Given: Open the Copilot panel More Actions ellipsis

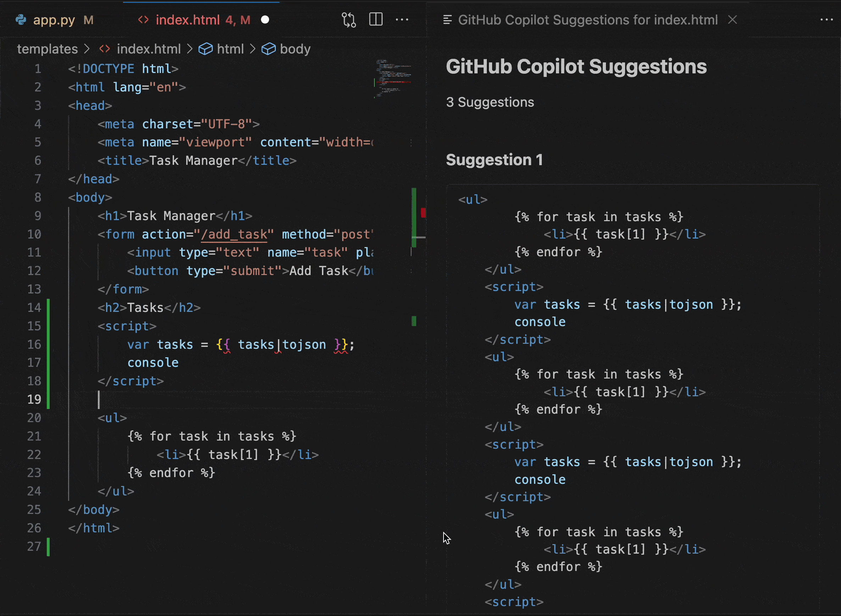Looking at the screenshot, I should (827, 20).
